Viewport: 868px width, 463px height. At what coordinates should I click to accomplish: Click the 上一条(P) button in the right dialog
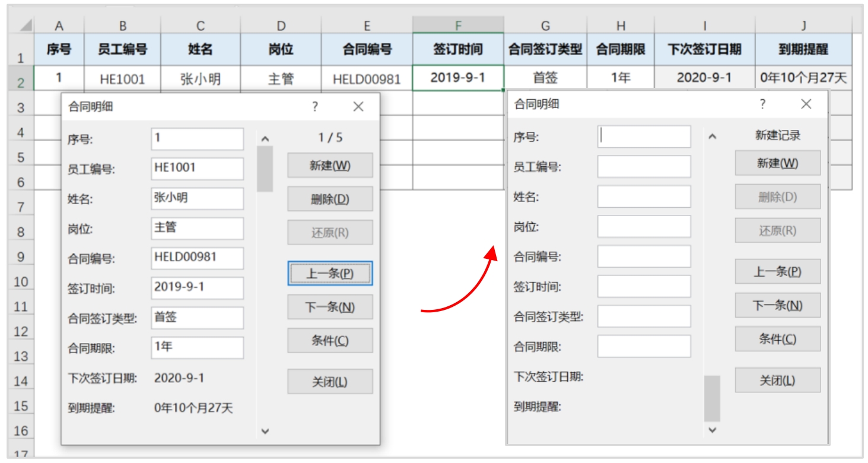(777, 271)
